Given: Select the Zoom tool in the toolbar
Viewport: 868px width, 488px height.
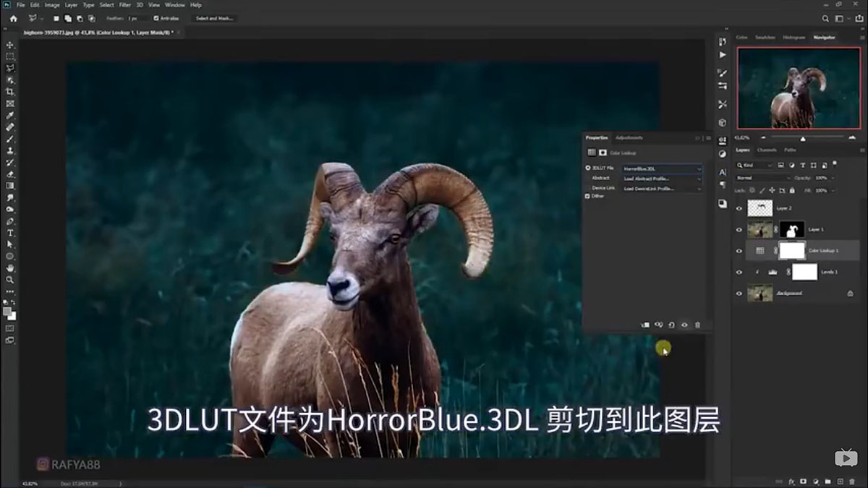Looking at the screenshot, I should (10, 281).
